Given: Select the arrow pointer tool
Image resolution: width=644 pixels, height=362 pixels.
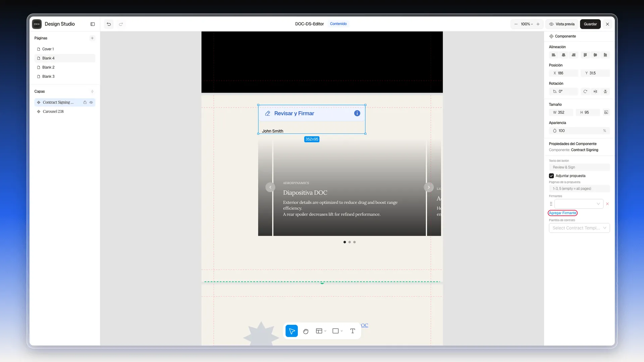Looking at the screenshot, I should pyautogui.click(x=292, y=331).
